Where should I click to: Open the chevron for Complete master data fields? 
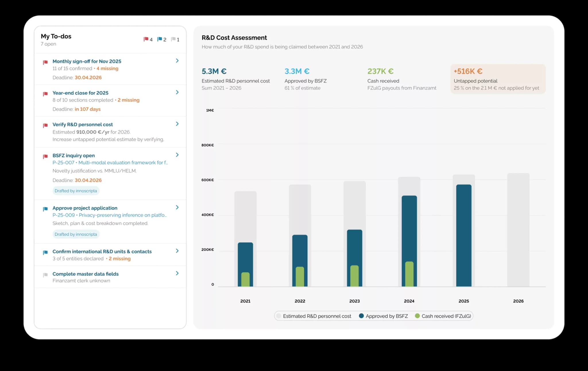177,273
